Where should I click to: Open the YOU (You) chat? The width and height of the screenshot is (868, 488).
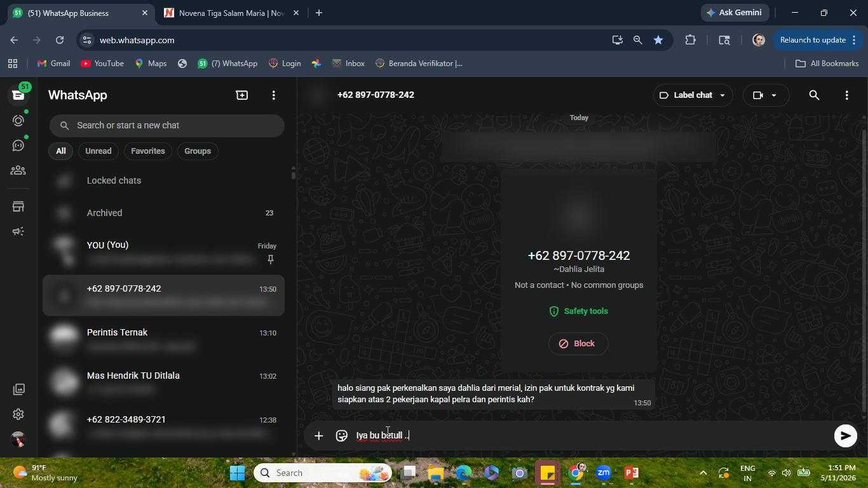163,252
